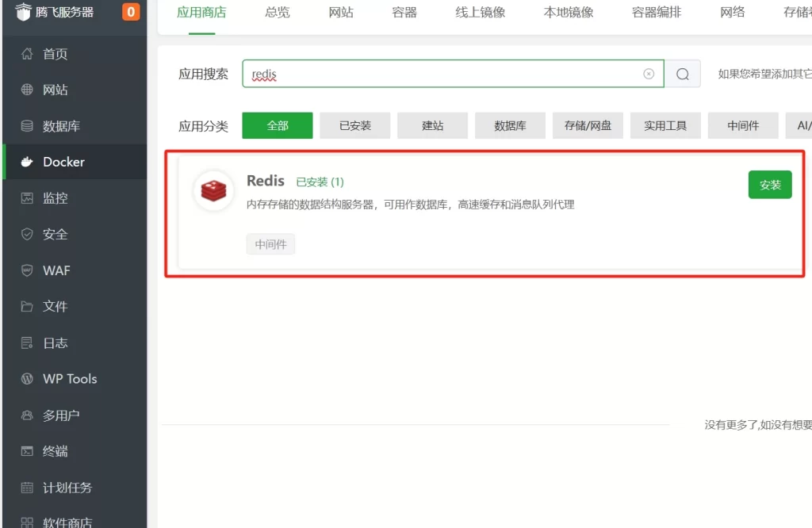This screenshot has height=528, width=812.
Task: Select the 终端 icon in the sidebar
Action: tap(25, 451)
